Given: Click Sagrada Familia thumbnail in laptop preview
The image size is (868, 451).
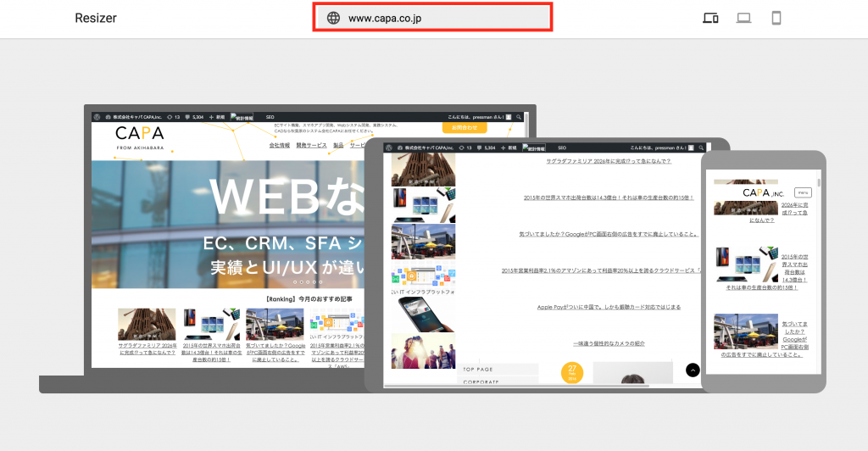Looking at the screenshot, I should (x=147, y=325).
